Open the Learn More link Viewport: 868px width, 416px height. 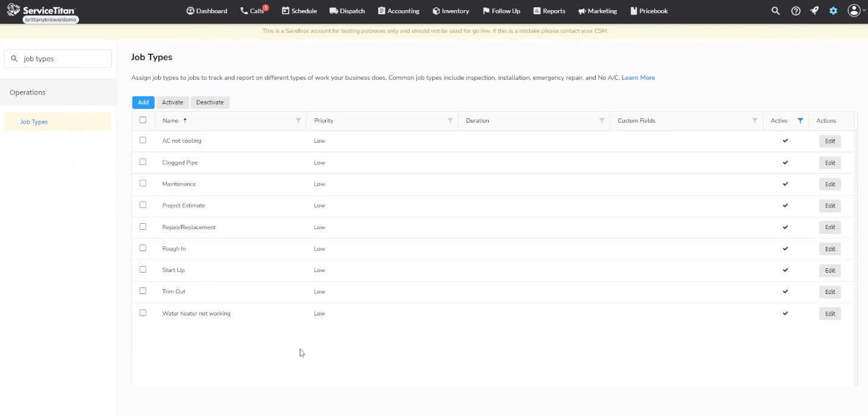click(x=638, y=77)
